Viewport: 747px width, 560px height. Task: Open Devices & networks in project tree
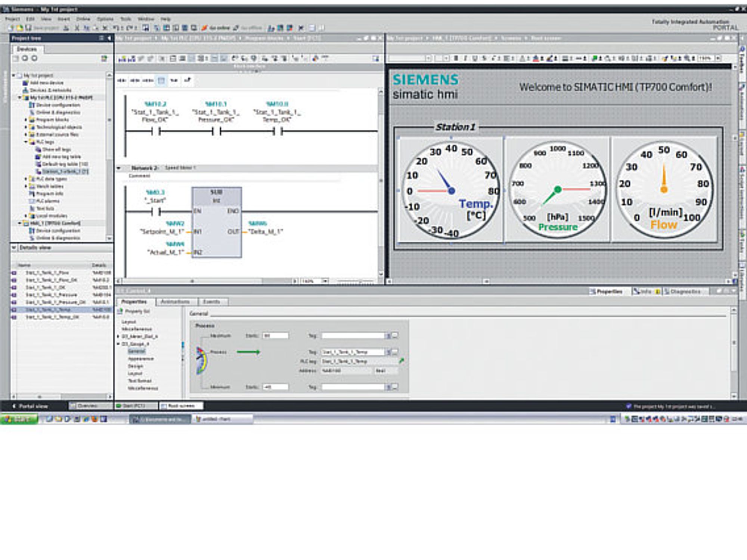(47, 90)
